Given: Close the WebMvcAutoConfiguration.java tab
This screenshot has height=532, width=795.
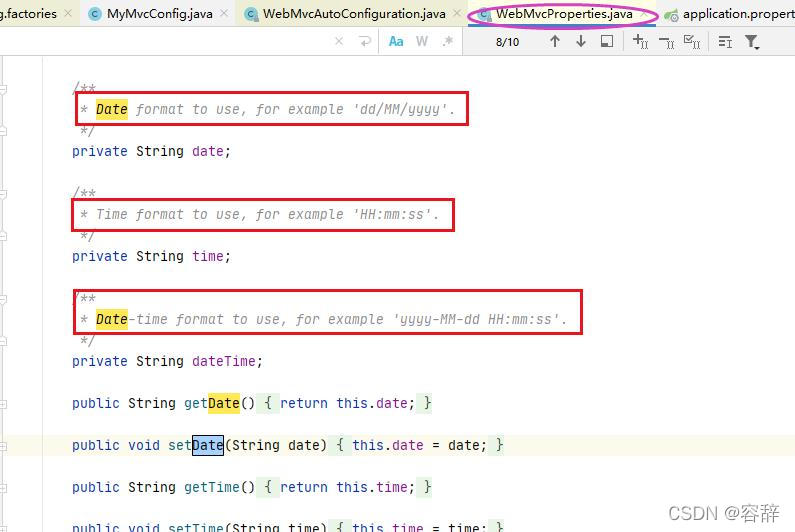Looking at the screenshot, I should click(457, 14).
